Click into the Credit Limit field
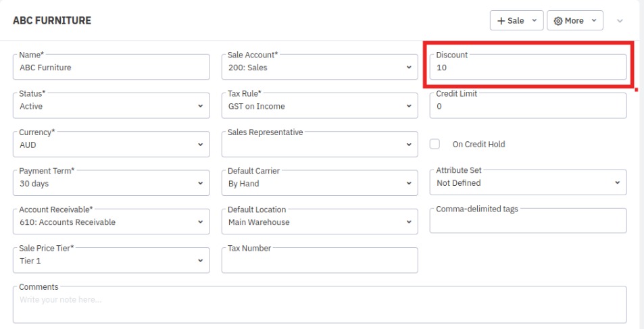 (527, 106)
